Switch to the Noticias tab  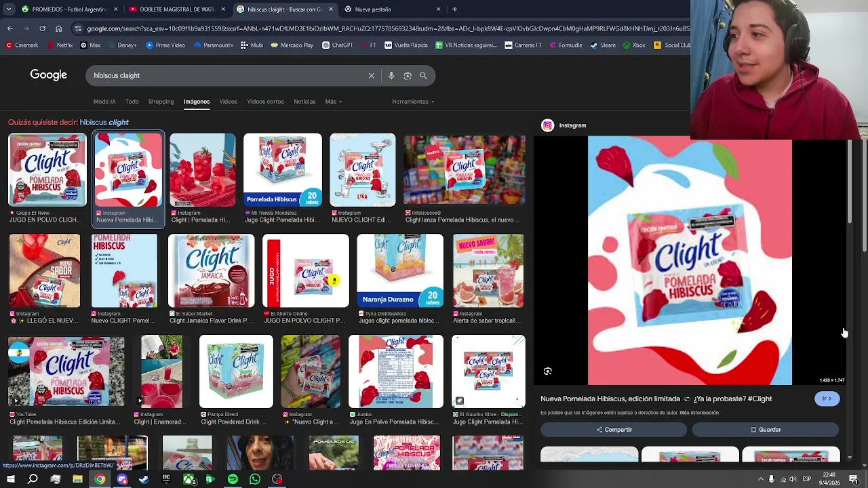(x=304, y=102)
